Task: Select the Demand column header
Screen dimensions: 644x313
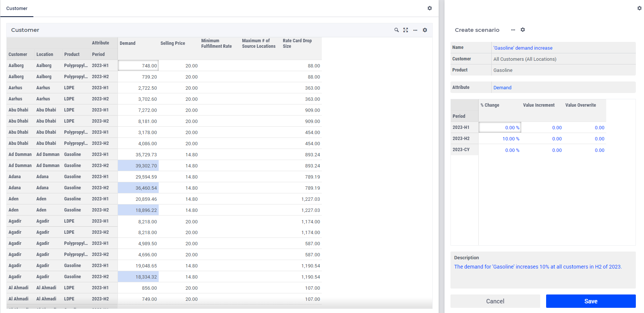Action: (138, 43)
